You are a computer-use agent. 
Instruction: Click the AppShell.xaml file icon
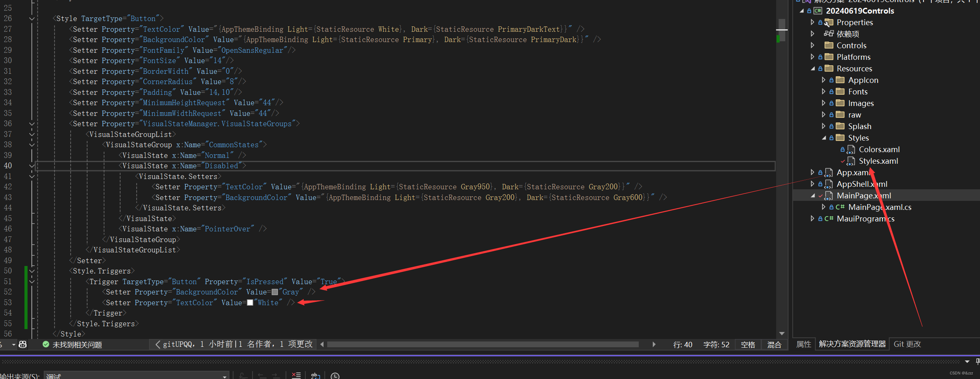[829, 184]
